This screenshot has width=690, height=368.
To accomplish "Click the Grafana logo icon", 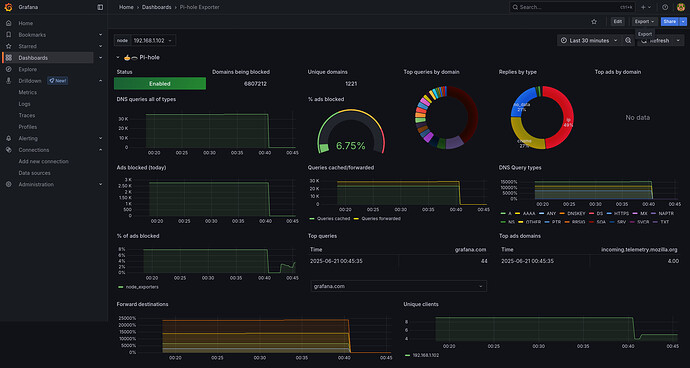I will pos(8,7).
